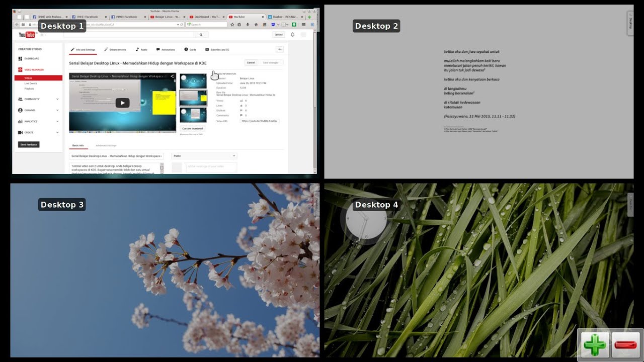
Task: Switch to Dasbor - RESTAV browser tab
Action: click(285, 17)
